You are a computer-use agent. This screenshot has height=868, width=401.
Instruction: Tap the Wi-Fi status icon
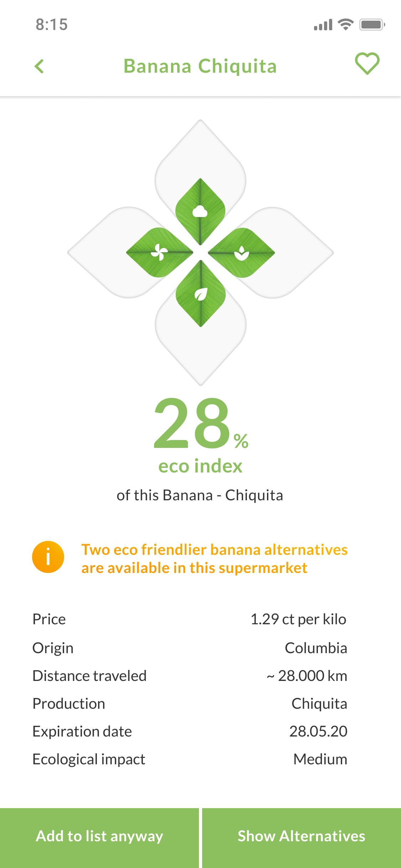[x=345, y=25]
